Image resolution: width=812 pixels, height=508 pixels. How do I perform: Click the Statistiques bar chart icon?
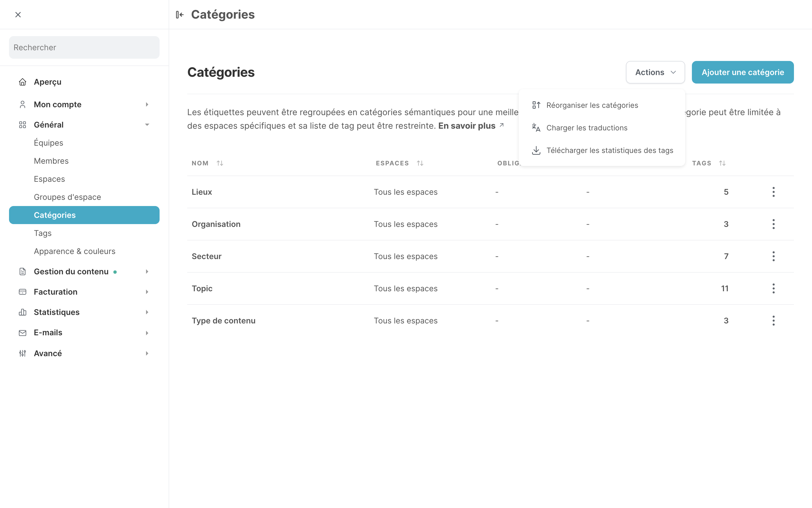[x=23, y=312]
